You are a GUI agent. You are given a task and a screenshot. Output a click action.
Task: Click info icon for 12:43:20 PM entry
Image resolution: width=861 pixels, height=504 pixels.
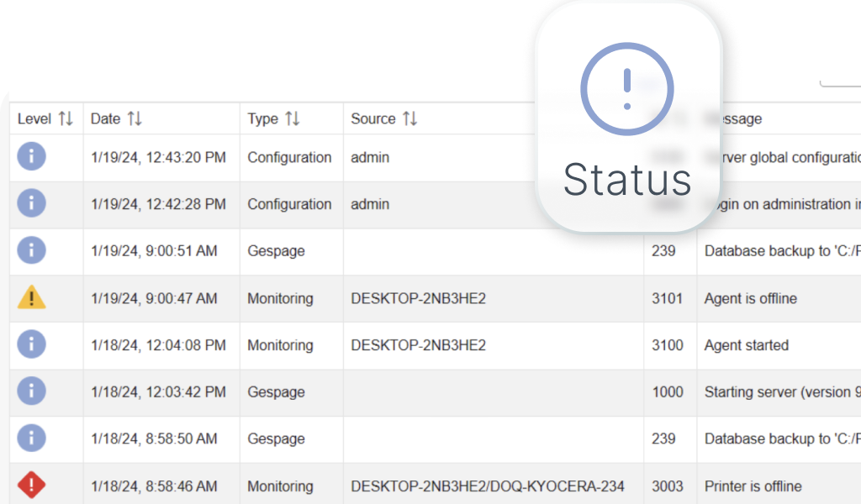click(31, 156)
